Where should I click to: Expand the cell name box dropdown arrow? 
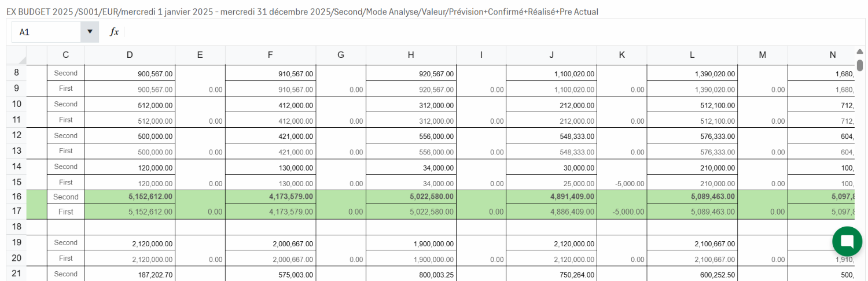[90, 32]
